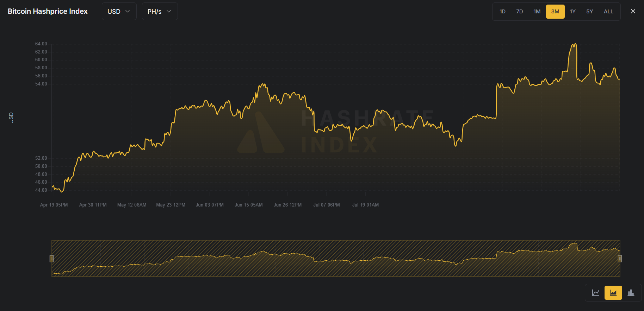Switch to bar chart view icon

(631, 293)
